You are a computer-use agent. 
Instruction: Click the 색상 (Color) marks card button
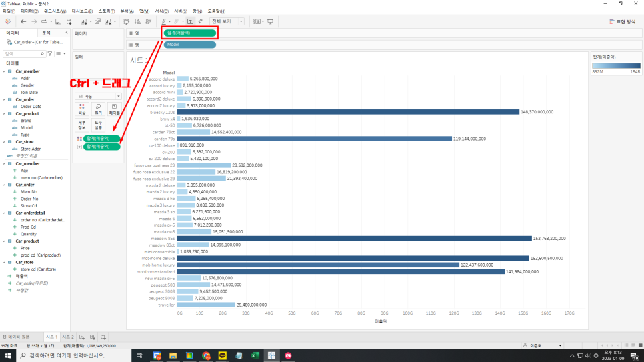point(82,109)
